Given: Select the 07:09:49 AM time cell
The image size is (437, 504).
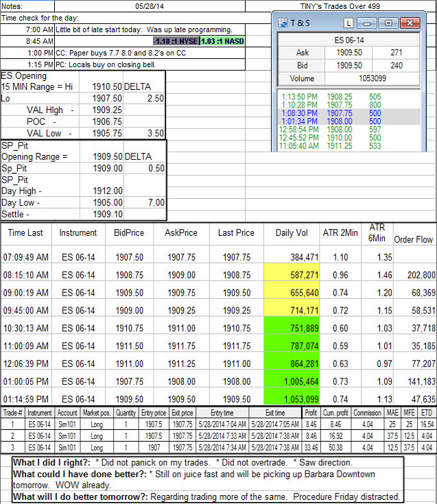Looking at the screenshot, I should coord(25,257).
